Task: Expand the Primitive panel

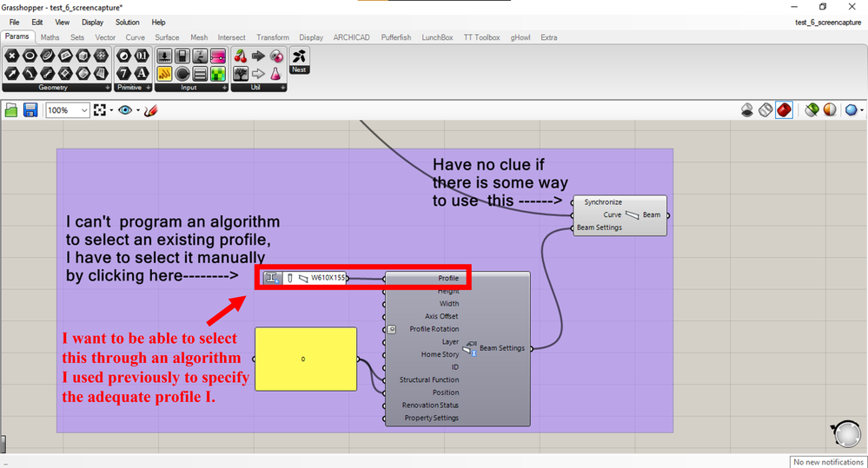Action: [x=149, y=88]
